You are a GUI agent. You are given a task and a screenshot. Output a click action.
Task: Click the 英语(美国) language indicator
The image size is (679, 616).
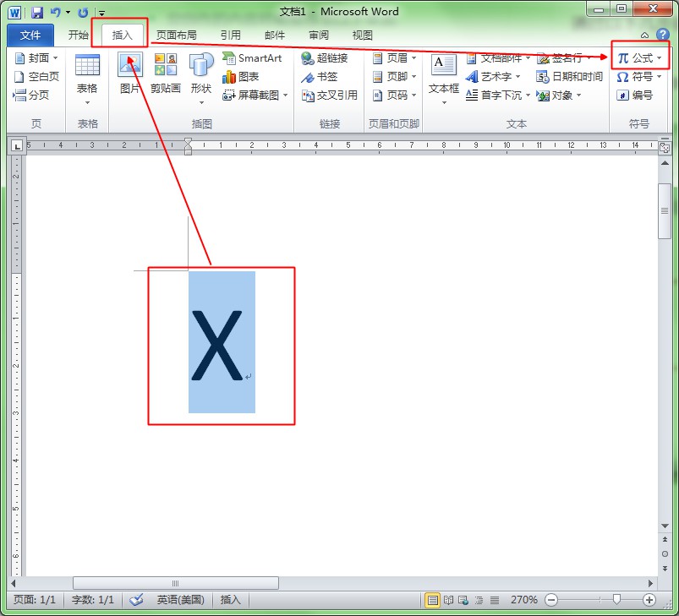pyautogui.click(x=180, y=600)
